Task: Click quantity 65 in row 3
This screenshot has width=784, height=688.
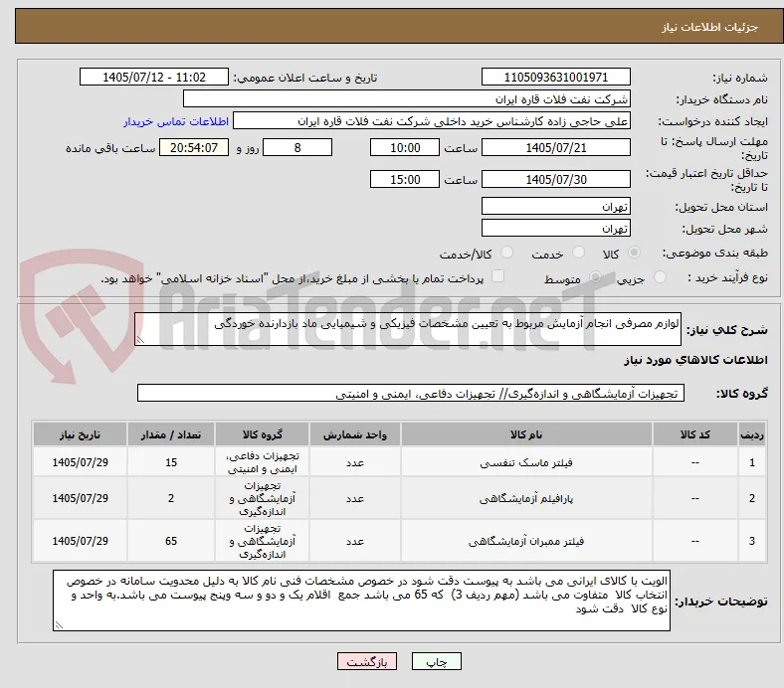Action: click(171, 541)
